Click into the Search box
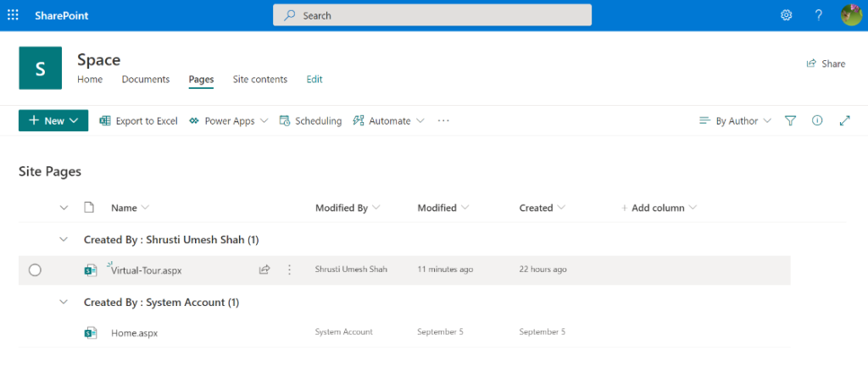868x384 pixels. [432, 15]
